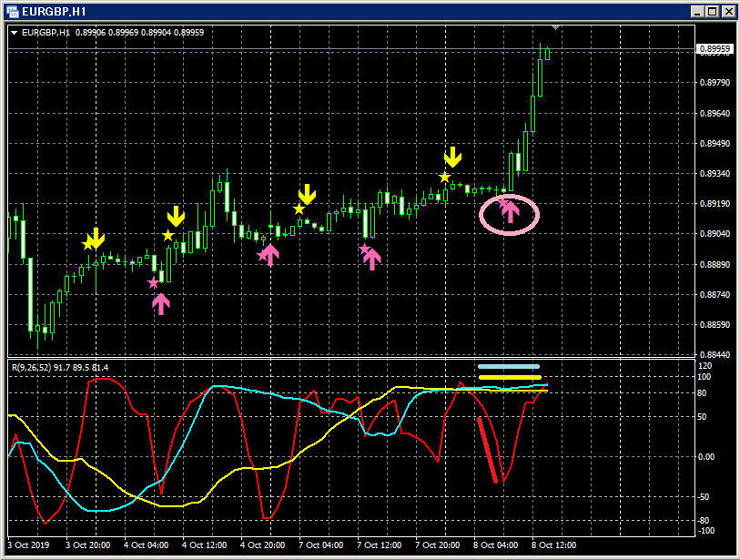The width and height of the screenshot is (740, 560).
Task: Click the yellow sell arrow near 7 Oct 20:00
Action: pos(452,158)
